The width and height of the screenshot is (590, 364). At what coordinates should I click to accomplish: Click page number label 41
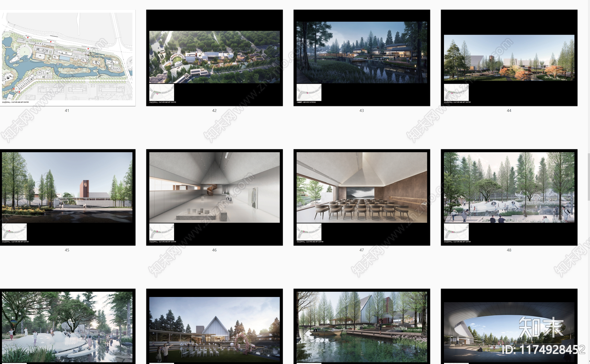coord(67,111)
